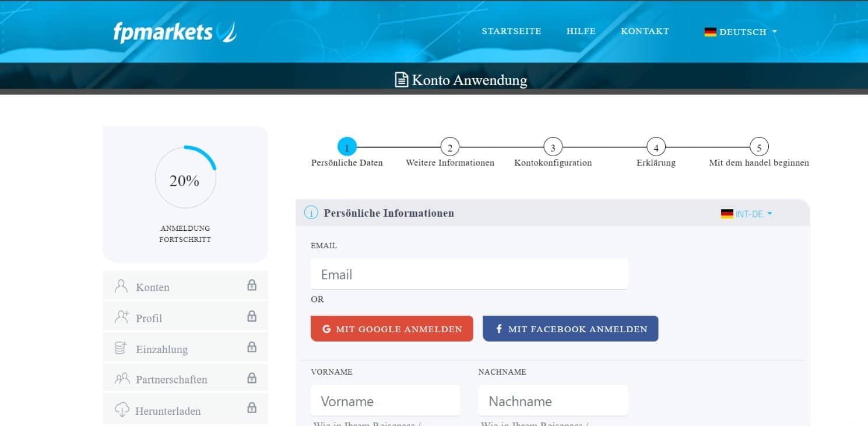The width and height of the screenshot is (868, 426).
Task: Open the DEUTSCH language dropdown
Action: pyautogui.click(x=741, y=32)
